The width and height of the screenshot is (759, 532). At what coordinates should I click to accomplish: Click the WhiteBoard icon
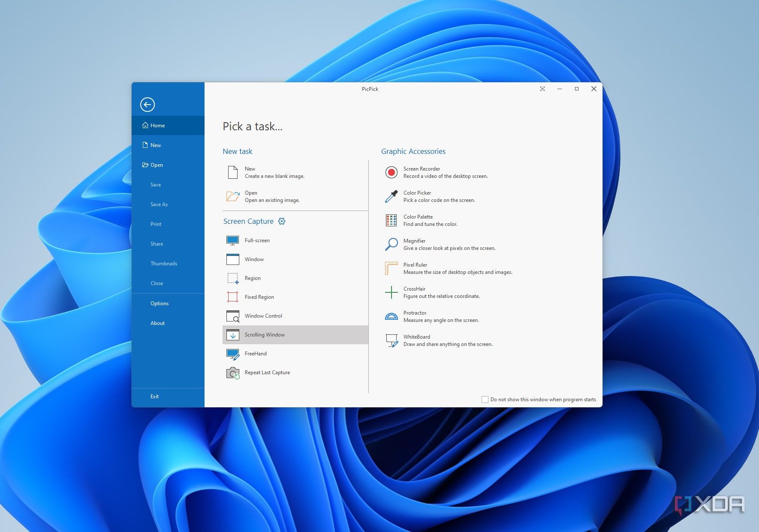click(392, 340)
